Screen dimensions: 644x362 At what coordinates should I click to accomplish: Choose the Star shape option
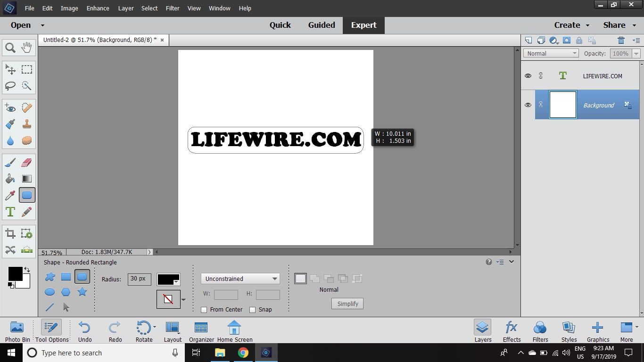click(x=82, y=292)
